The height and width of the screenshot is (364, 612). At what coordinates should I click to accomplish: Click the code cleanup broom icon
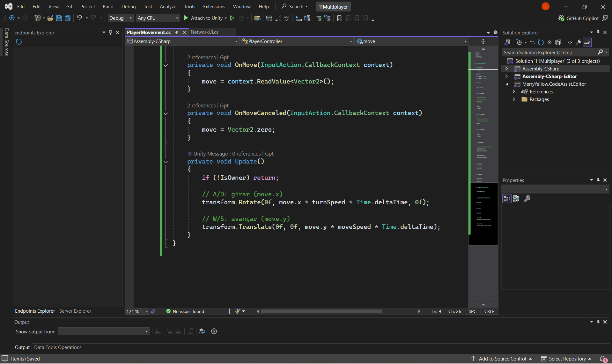[x=238, y=311]
